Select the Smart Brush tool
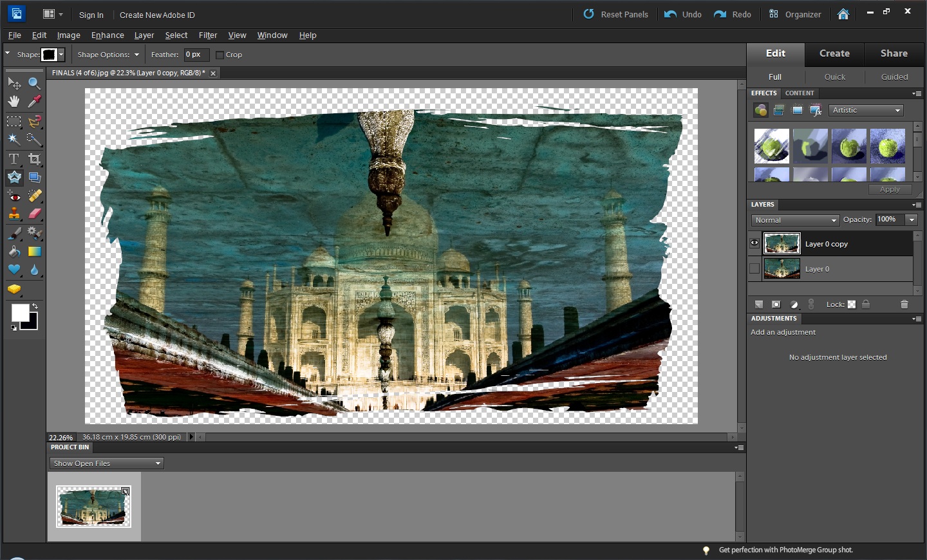Viewport: 927px width, 560px height. point(35,234)
